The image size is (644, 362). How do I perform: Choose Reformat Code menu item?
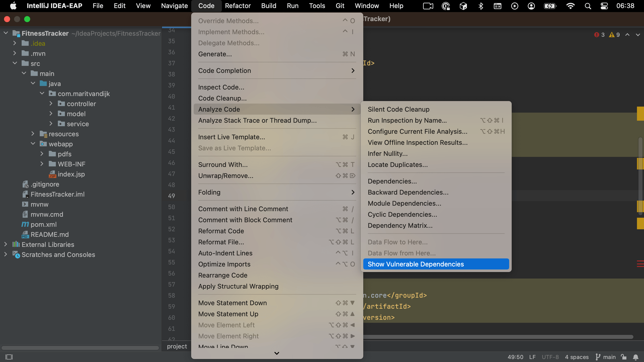[277, 231]
